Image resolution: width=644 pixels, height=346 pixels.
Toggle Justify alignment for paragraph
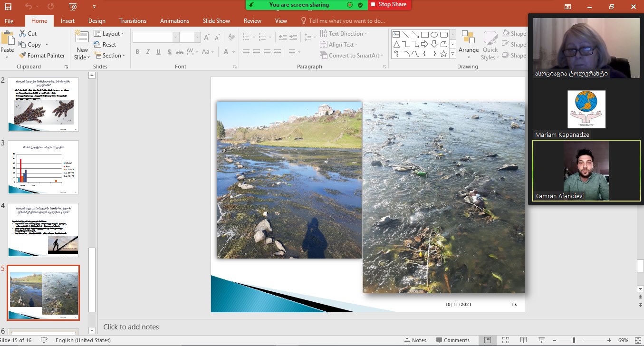[279, 52]
